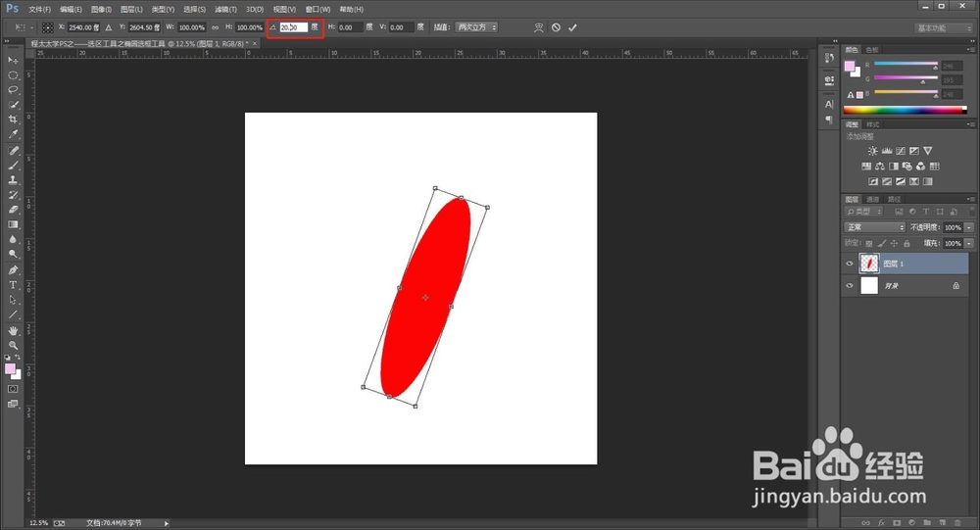Screen dimensions: 980x530
Task: Select the Dodge tool
Action: click(x=13, y=255)
